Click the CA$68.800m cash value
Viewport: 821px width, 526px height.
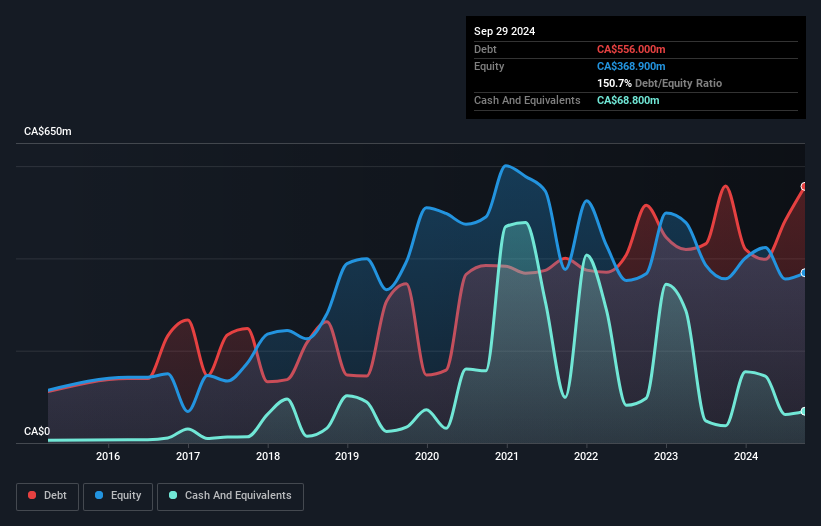[x=628, y=100]
